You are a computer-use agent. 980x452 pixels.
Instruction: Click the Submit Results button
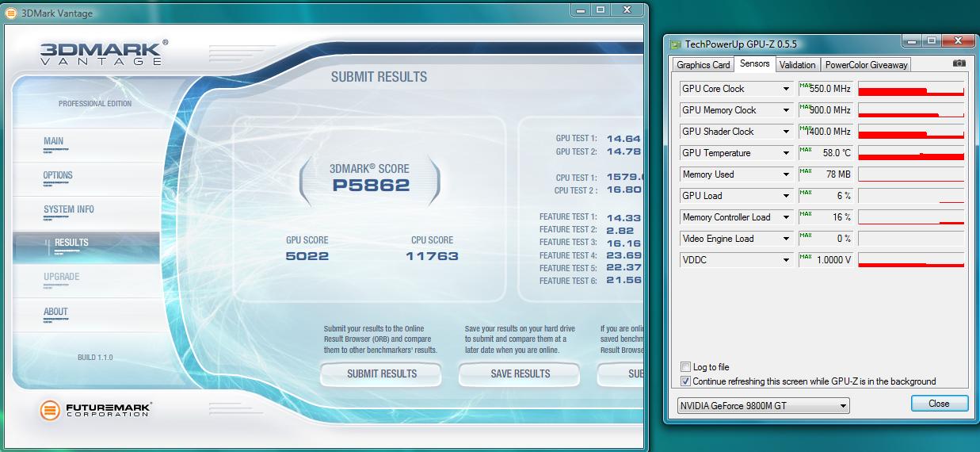[x=381, y=373]
